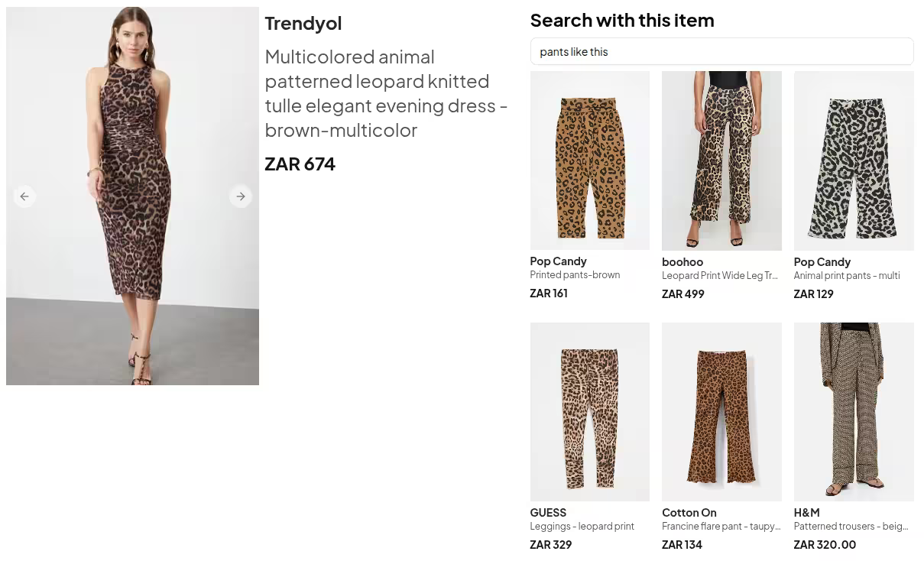Click the Cotton On taupy pant description text
This screenshot has height=561, width=924.
coord(720,526)
